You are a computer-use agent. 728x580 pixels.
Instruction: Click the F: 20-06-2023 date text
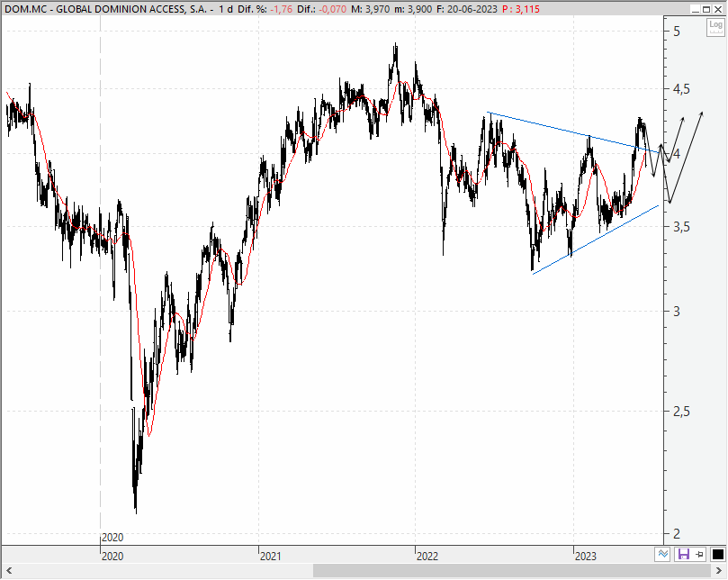(467, 9)
